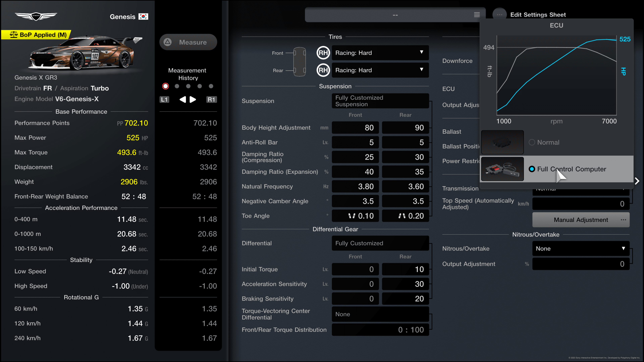Image resolution: width=644 pixels, height=362 pixels.
Task: Click the front tire RH compound icon
Action: point(323,53)
